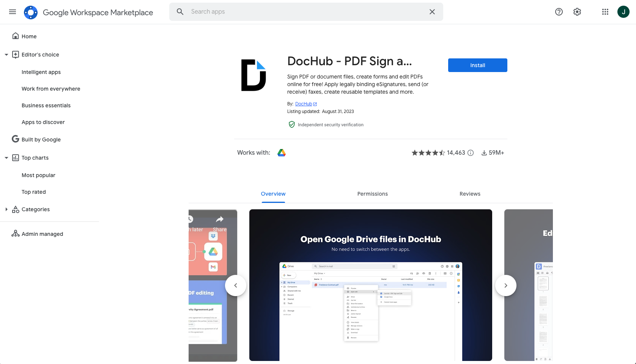636x364 pixels.
Task: Switch to the Overview tab
Action: point(273,194)
